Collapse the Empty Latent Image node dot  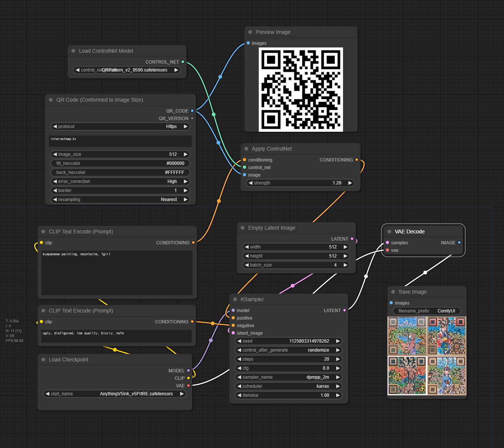coord(243,228)
